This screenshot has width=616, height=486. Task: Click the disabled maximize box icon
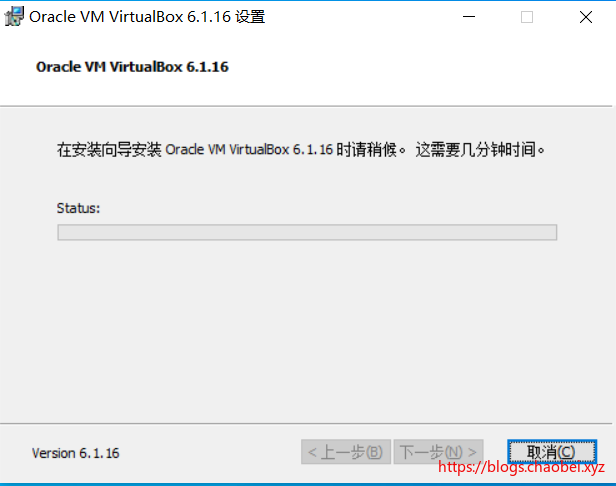(527, 17)
